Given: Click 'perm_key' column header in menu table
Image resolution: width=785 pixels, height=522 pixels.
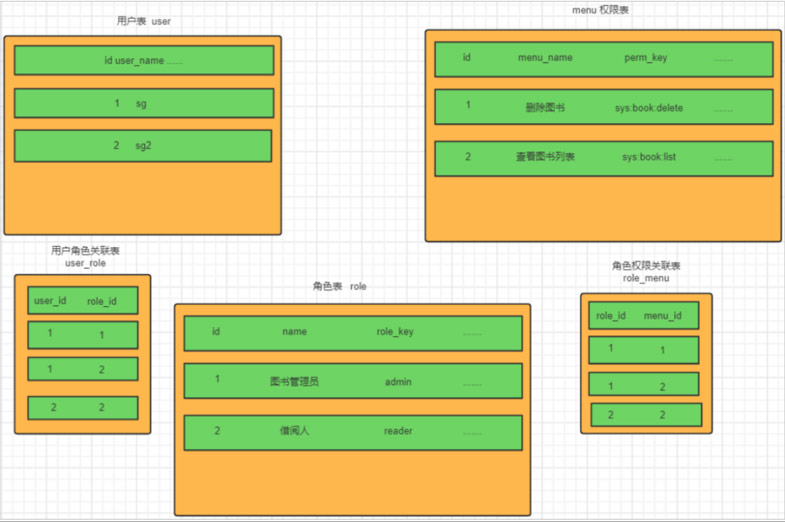Looking at the screenshot, I should tap(646, 58).
